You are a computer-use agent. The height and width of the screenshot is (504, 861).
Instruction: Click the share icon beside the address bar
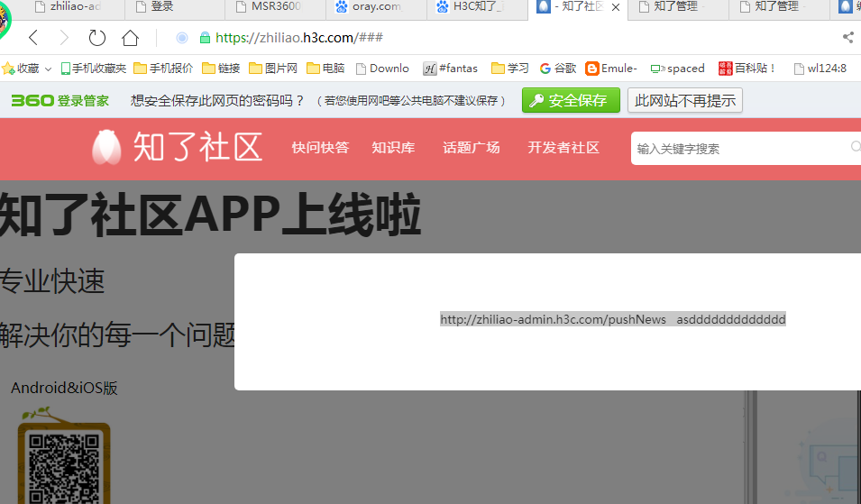pyautogui.click(x=848, y=37)
